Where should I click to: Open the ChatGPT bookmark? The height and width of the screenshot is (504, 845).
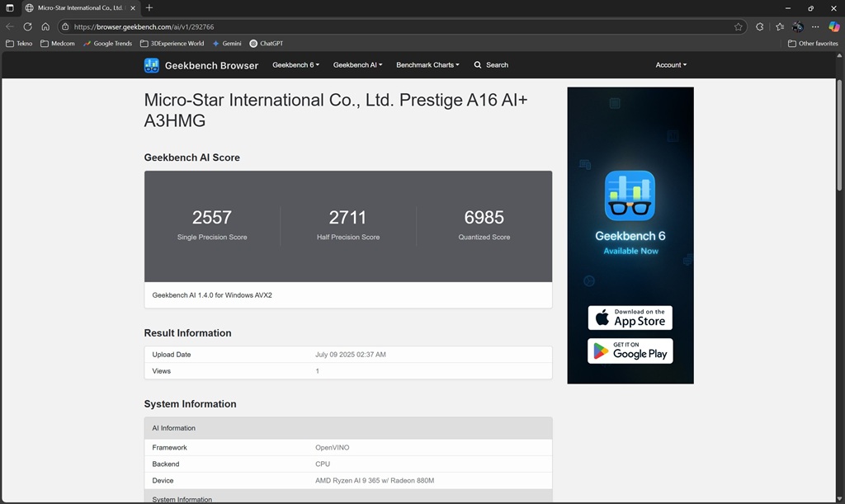pos(267,44)
